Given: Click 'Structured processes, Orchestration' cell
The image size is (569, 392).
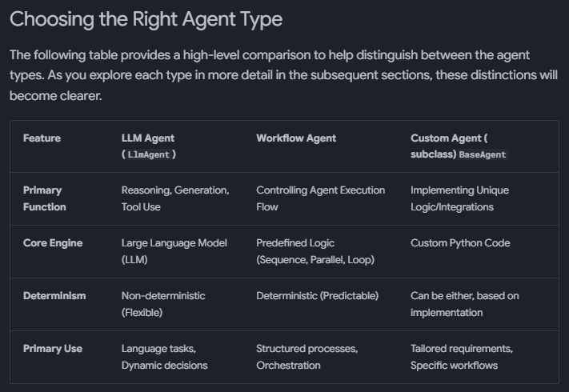Looking at the screenshot, I should coord(307,357).
